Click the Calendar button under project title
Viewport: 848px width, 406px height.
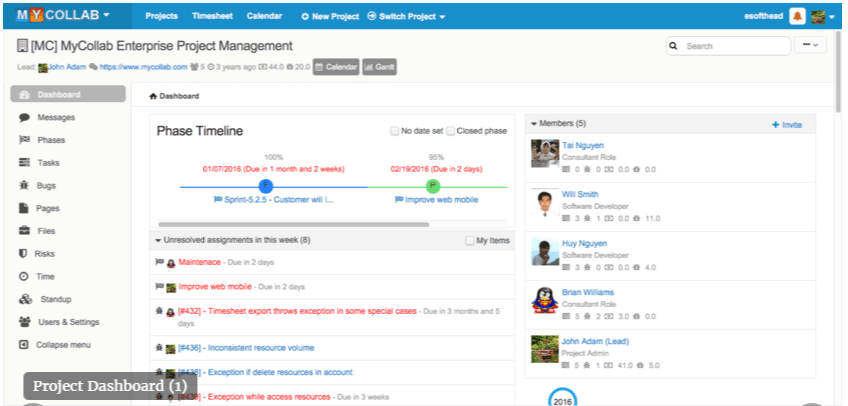(x=336, y=67)
